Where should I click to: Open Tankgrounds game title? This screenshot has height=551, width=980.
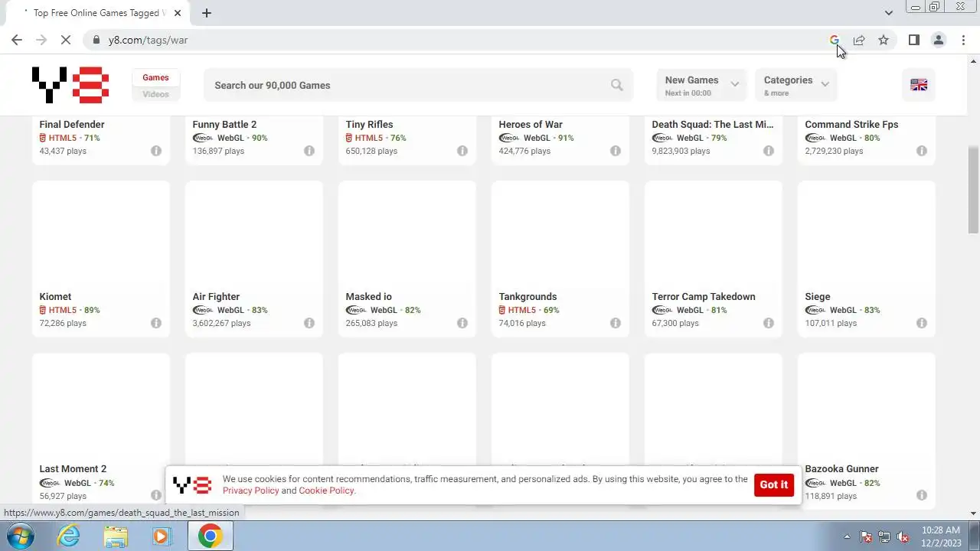point(528,297)
